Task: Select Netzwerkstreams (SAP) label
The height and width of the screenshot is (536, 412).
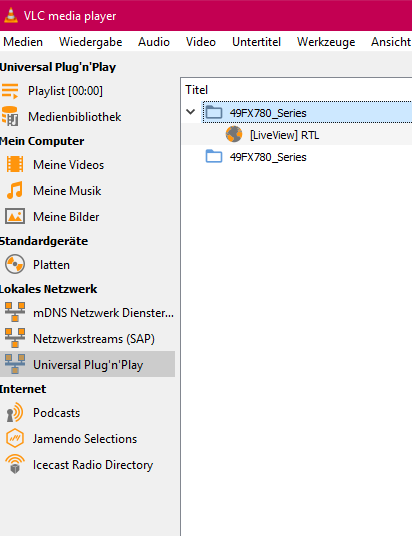Action: click(94, 339)
